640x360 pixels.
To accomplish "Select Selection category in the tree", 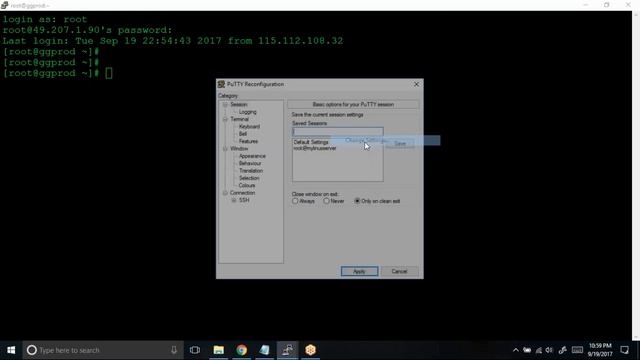I will click(x=249, y=178).
